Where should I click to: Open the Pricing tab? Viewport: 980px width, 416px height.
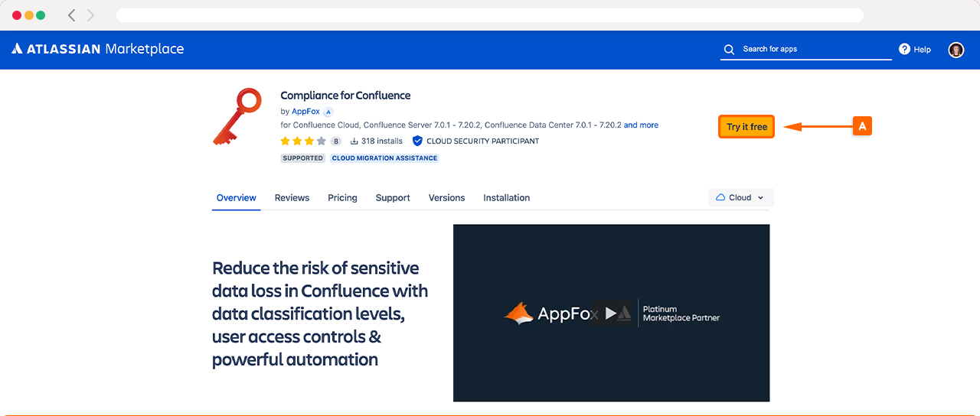(342, 197)
